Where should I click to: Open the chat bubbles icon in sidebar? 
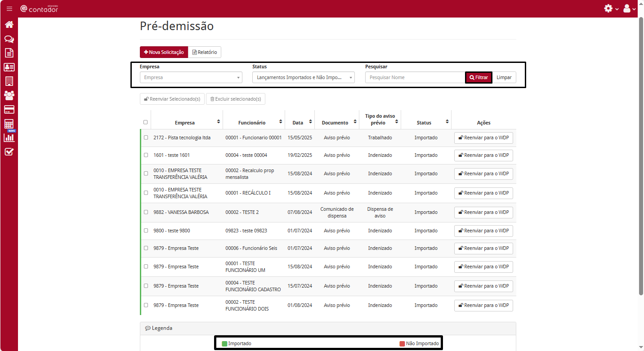[9, 39]
